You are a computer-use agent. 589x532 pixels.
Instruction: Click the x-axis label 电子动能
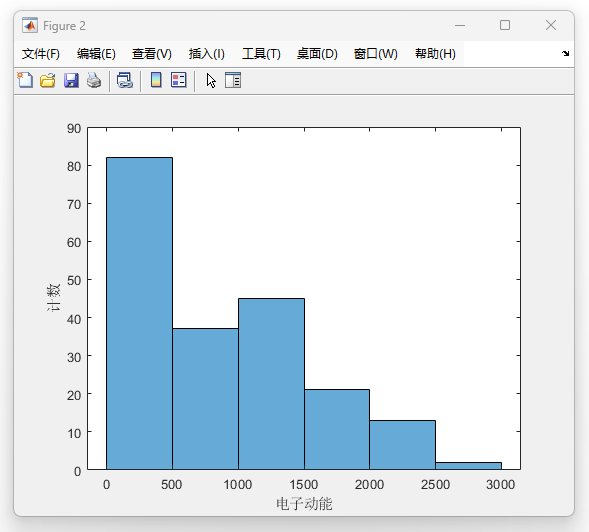[x=304, y=504]
